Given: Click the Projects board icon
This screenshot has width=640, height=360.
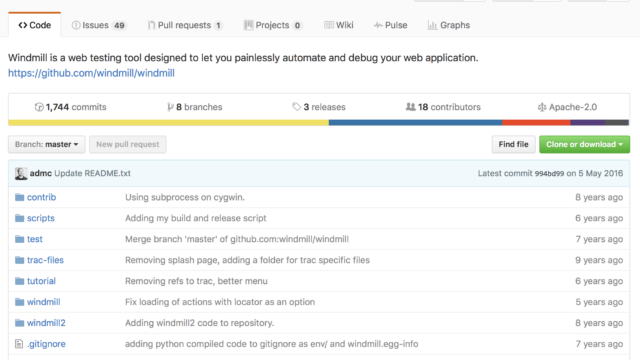Looking at the screenshot, I should 248,25.
